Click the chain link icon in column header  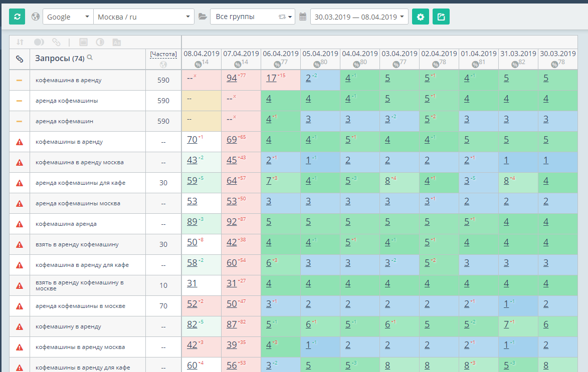pyautogui.click(x=20, y=59)
